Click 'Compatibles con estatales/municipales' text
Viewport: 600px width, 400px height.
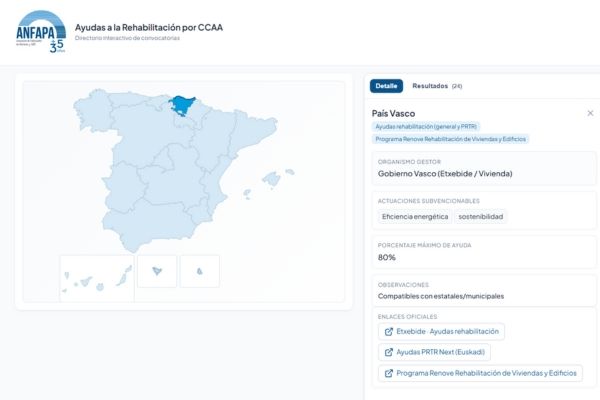coord(441,296)
